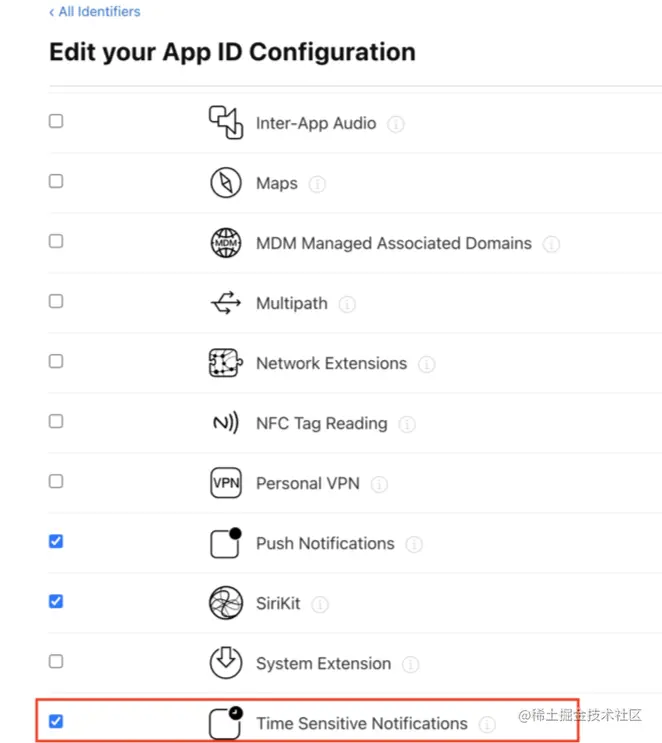Open info for Maps capability
This screenshot has height=743, width=662.
click(317, 184)
